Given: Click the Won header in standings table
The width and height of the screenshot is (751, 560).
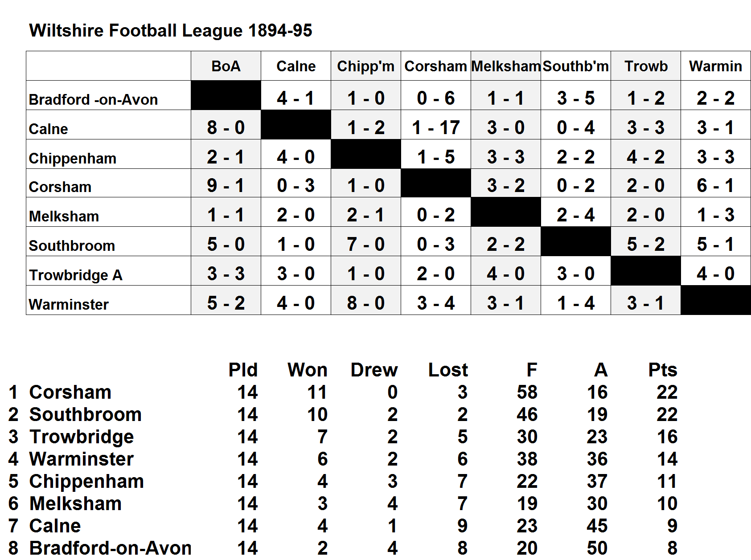Looking at the screenshot, I should (x=308, y=370).
